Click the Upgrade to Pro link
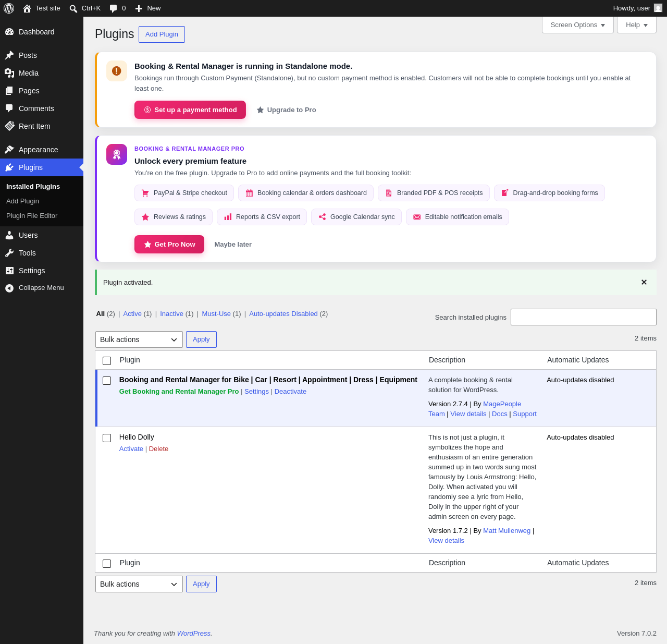The image size is (667, 644). [x=287, y=110]
